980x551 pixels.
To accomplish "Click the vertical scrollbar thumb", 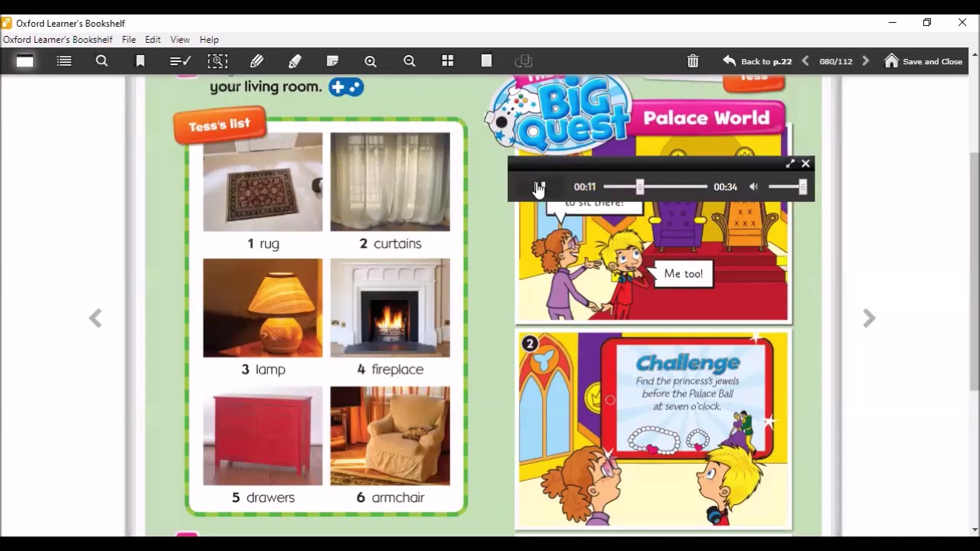I will (x=974, y=272).
